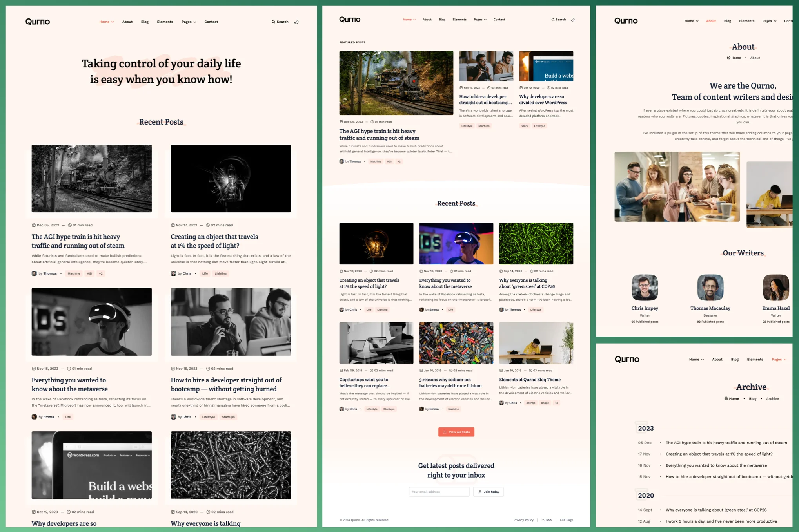Expand Home dropdown in middle page nav
The height and width of the screenshot is (532, 799).
[x=409, y=20]
